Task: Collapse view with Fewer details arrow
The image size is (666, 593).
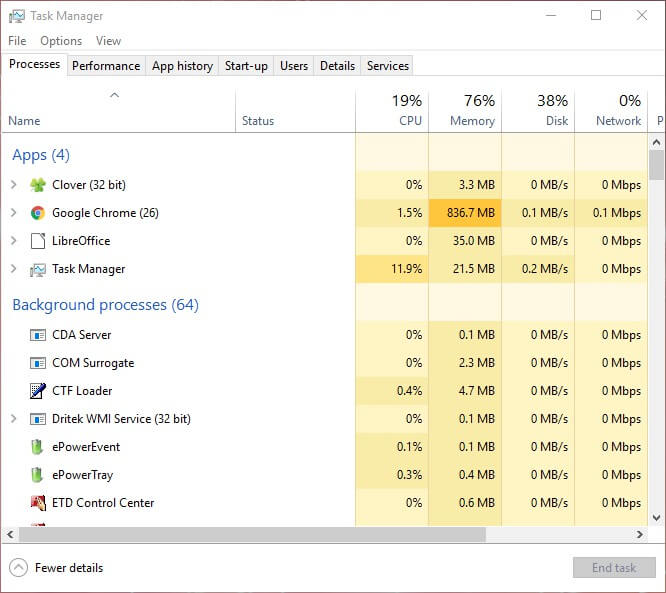Action: click(18, 568)
